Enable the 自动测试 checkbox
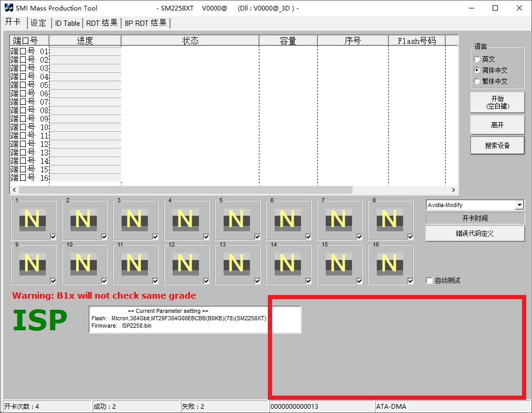 click(x=429, y=281)
